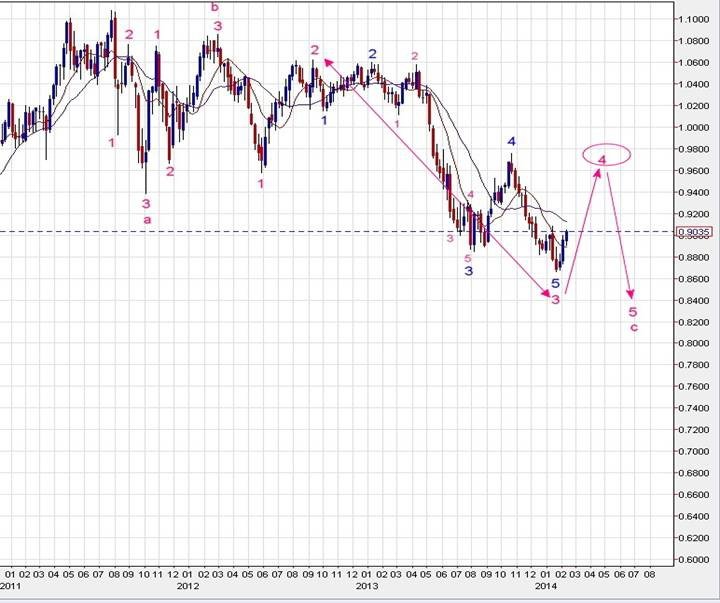Click the current price tag 0.9035
The image size is (720, 603).
click(x=694, y=232)
